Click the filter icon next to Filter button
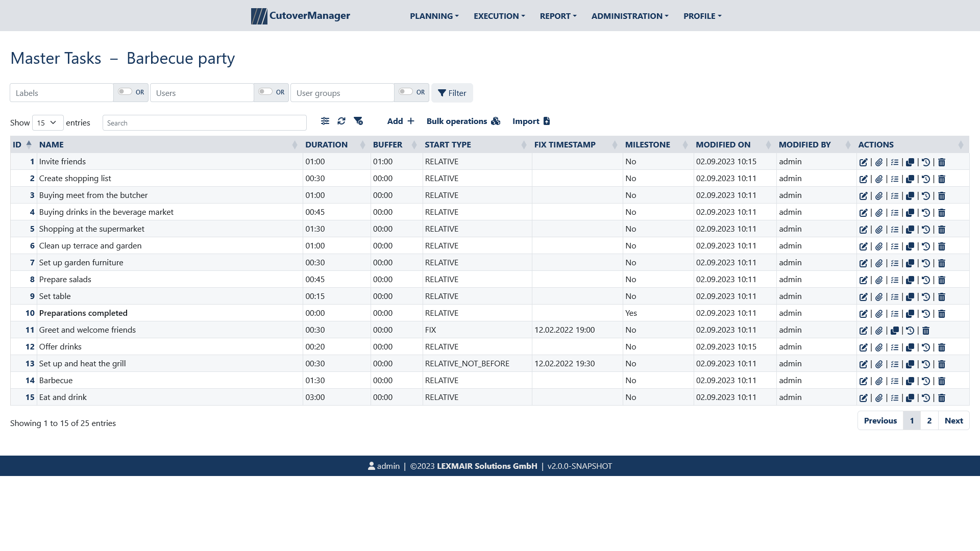The width and height of the screenshot is (980, 551). (442, 93)
